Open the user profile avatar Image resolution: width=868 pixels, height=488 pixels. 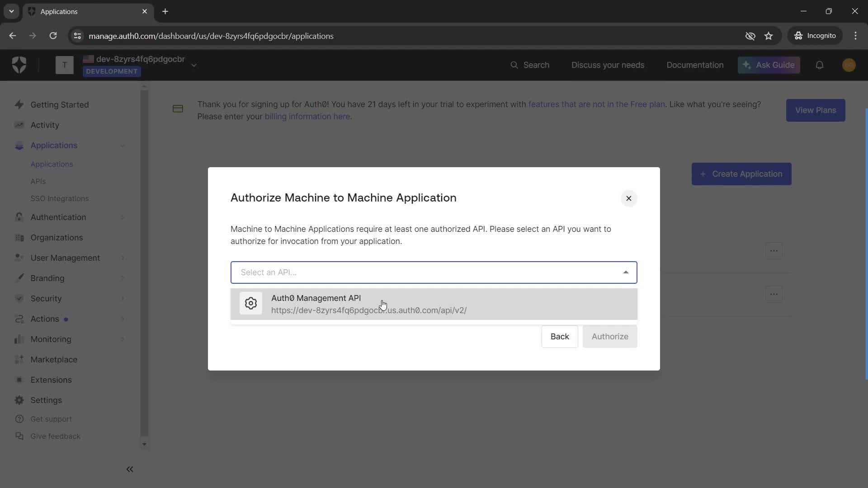pyautogui.click(x=849, y=65)
